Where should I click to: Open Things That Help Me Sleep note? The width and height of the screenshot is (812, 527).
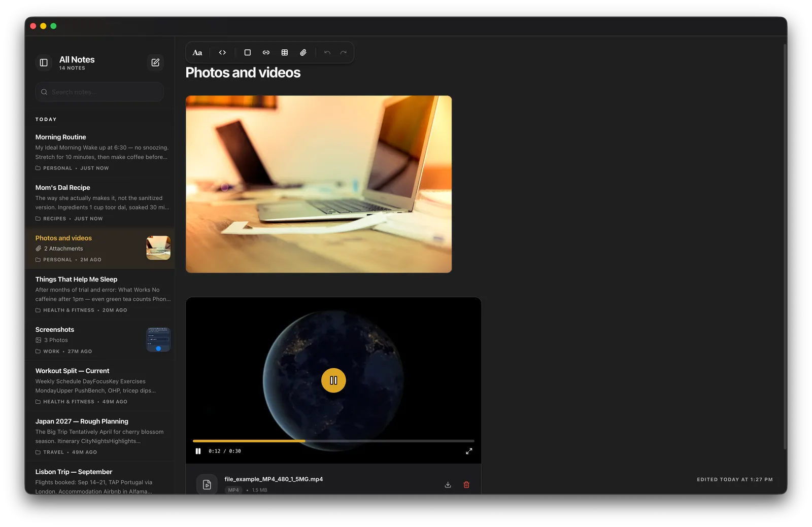coord(100,294)
